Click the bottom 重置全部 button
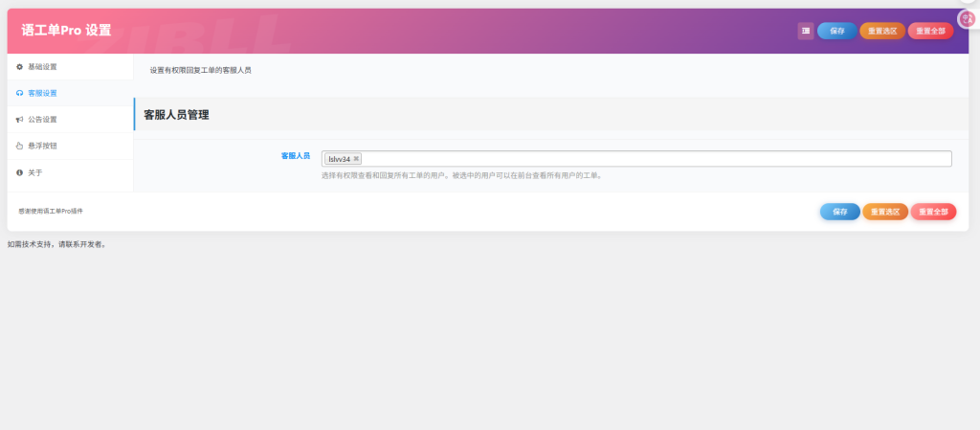This screenshot has width=980, height=430. [x=933, y=212]
